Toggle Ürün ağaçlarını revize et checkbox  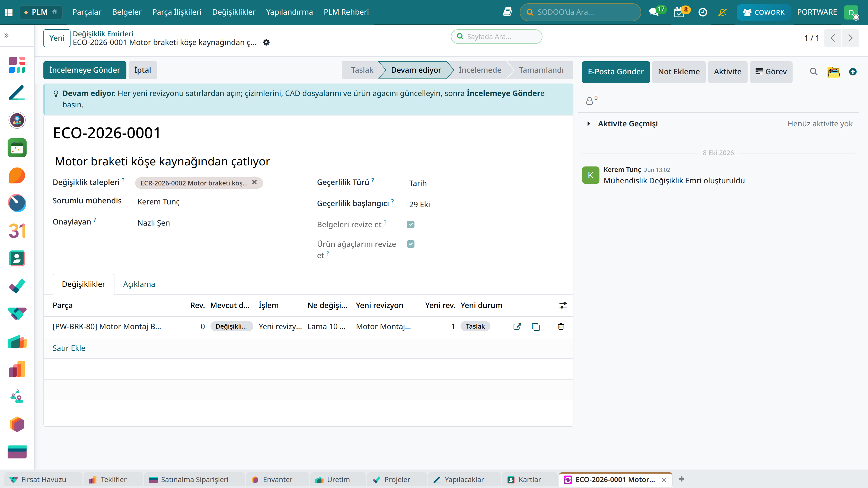click(x=410, y=244)
